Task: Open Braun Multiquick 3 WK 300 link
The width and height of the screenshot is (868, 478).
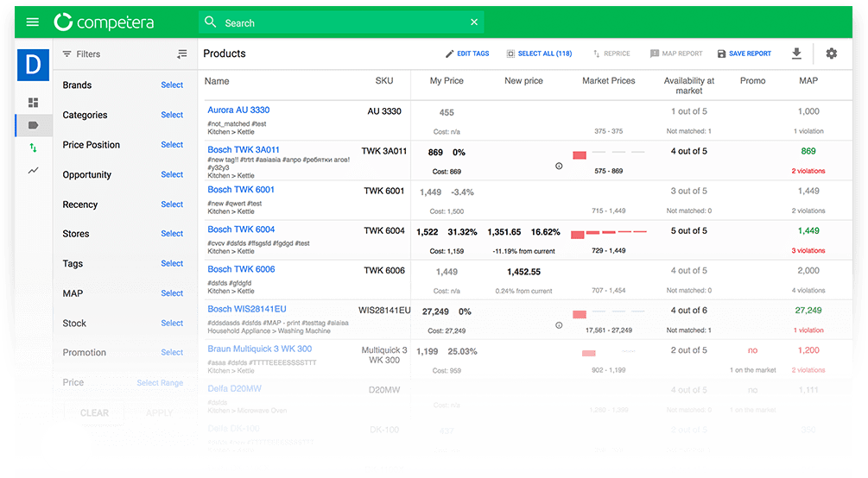Action: pyautogui.click(x=260, y=349)
